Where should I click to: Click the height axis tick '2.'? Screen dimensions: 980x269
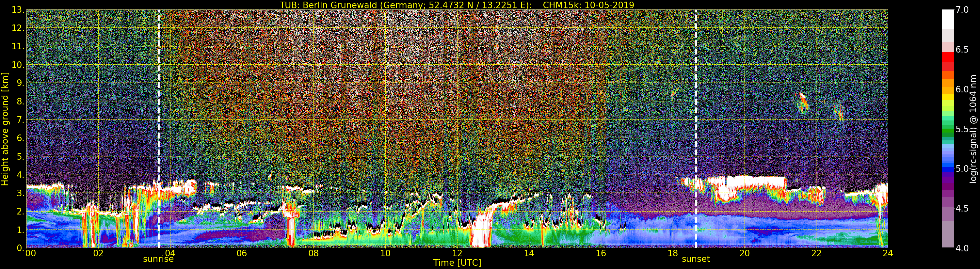[20, 211]
